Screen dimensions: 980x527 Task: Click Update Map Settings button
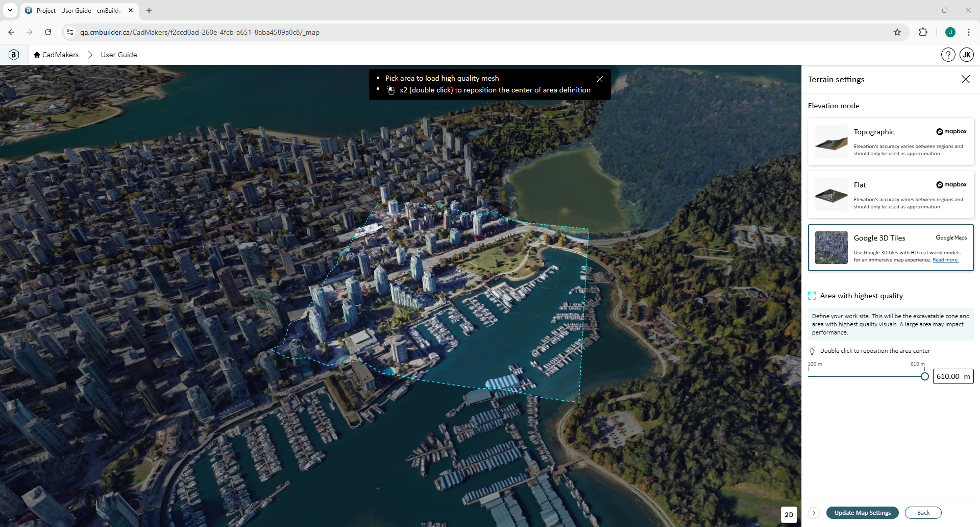863,513
